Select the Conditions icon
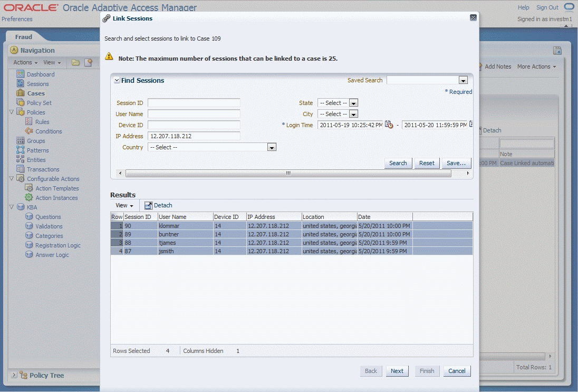Screen dimensions: 578x392 (x=30, y=131)
